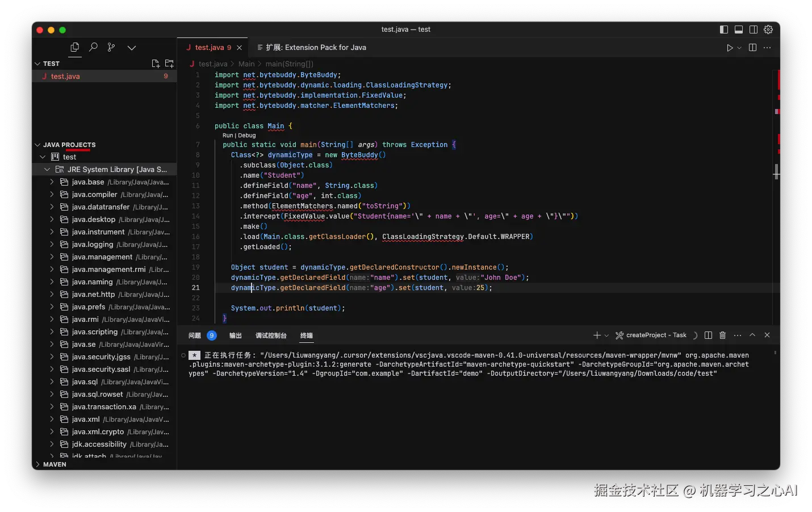Place cursor on line 23 System.out.println
The width and height of the screenshot is (812, 512).
pos(288,308)
